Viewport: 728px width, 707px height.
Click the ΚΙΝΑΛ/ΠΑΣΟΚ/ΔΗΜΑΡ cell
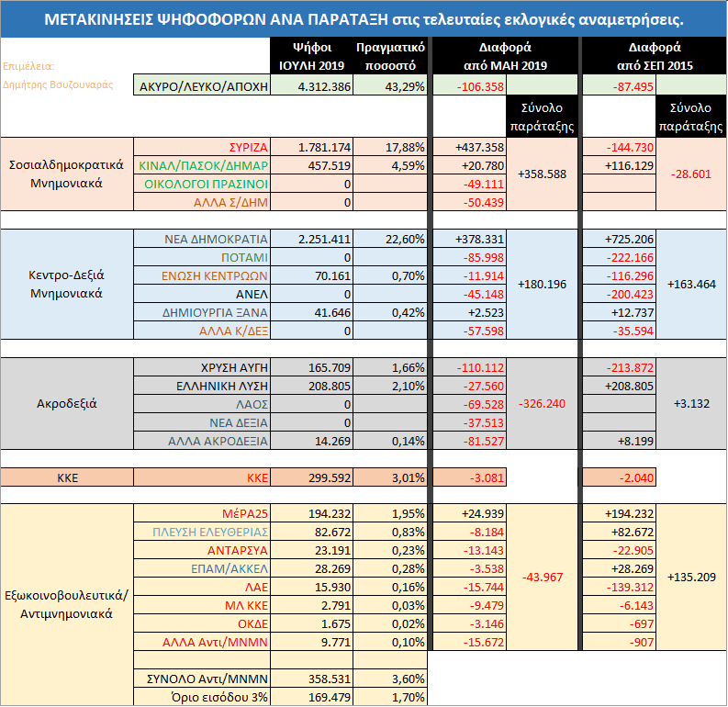tap(202, 165)
